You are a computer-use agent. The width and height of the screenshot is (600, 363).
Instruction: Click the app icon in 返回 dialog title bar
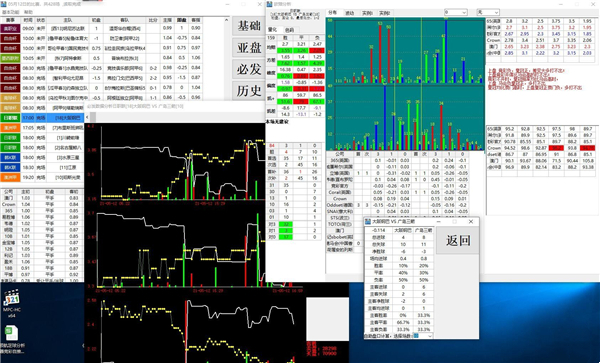[x=368, y=221]
